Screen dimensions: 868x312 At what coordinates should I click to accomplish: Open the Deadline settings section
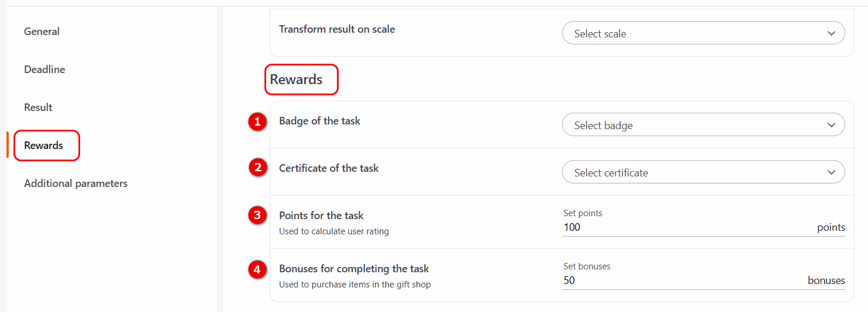pyautogui.click(x=44, y=70)
